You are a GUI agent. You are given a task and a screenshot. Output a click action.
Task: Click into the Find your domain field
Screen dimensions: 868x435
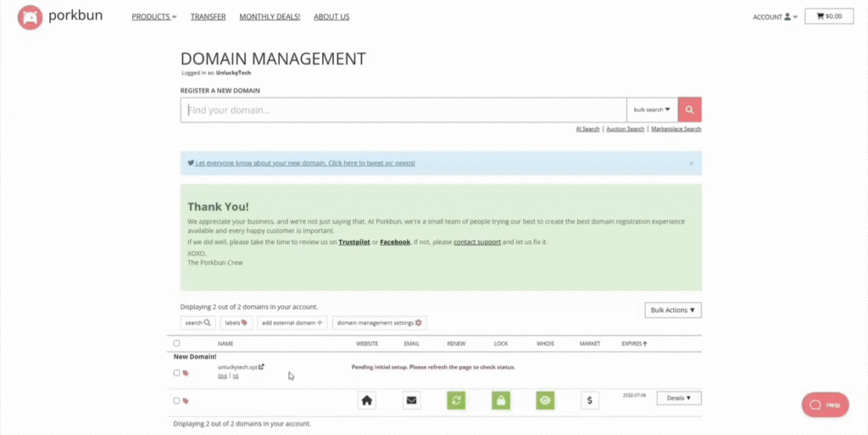click(x=403, y=110)
